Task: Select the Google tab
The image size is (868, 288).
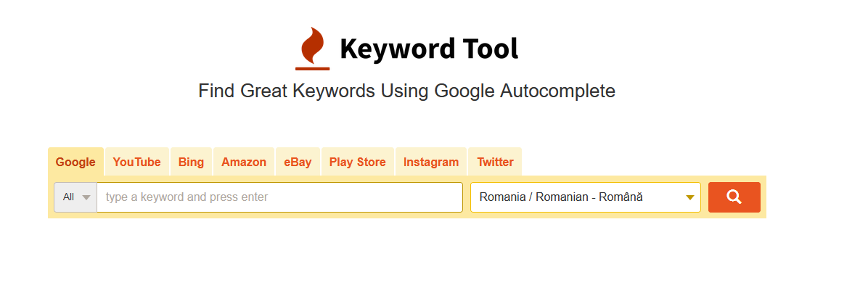Action: [75, 162]
